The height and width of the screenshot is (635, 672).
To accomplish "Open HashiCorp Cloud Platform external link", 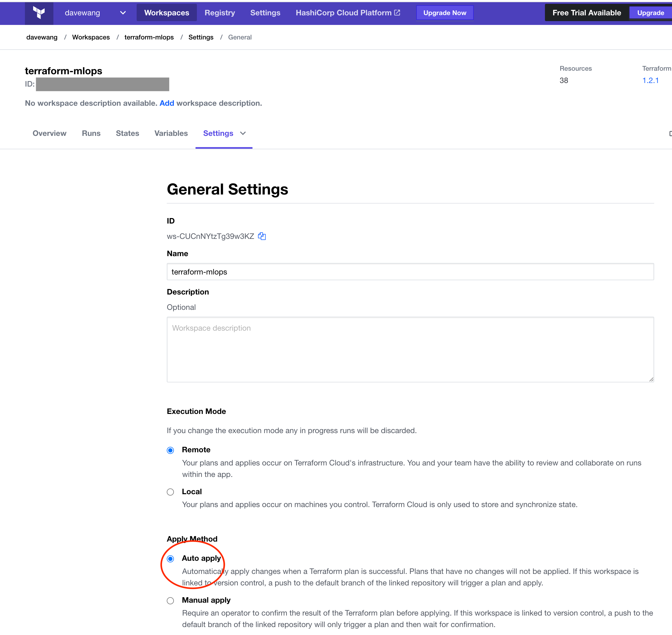I will point(348,13).
